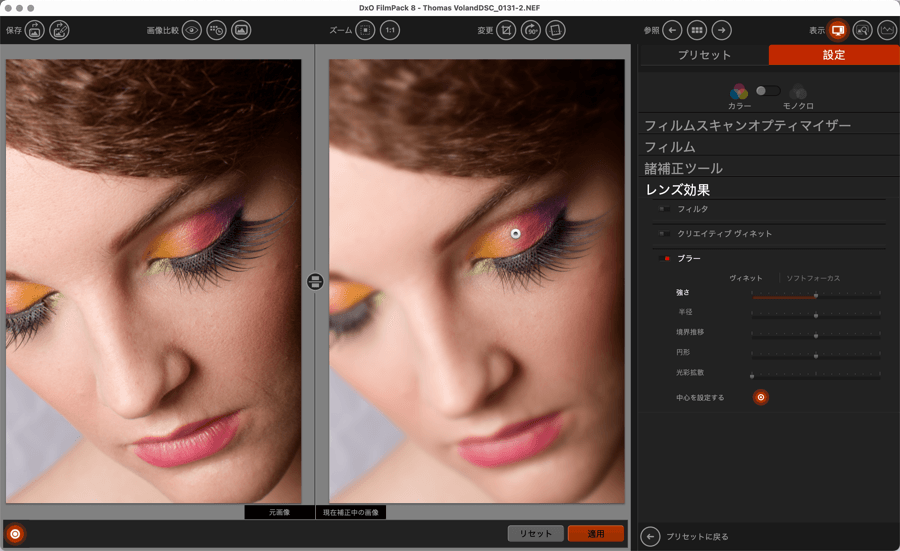Click the rotate 90° icon
This screenshot has width=900, height=551.
tap(532, 30)
